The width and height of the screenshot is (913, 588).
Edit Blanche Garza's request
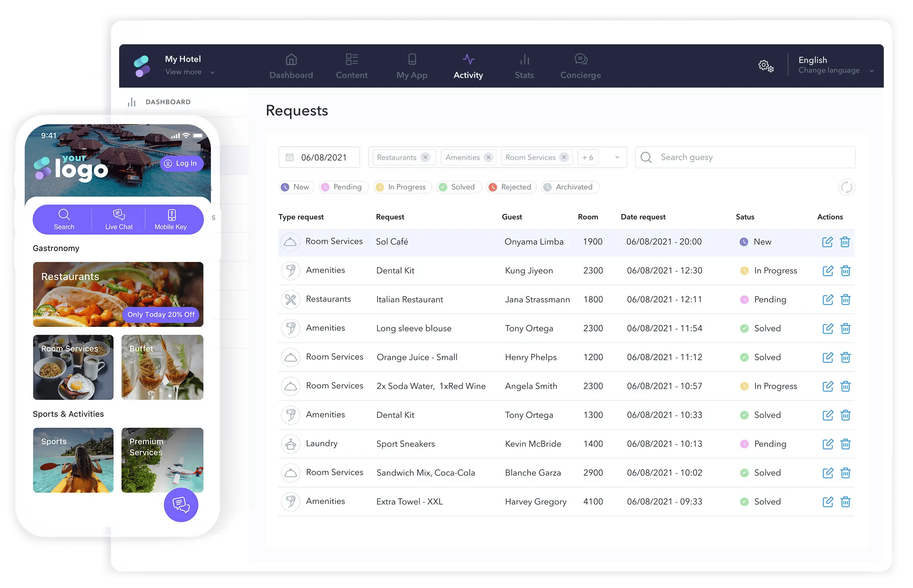click(x=828, y=472)
